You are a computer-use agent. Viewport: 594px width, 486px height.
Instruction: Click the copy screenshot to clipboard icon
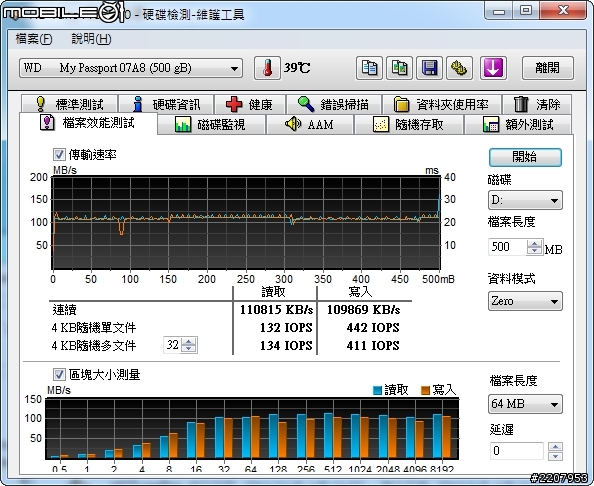[x=399, y=68]
